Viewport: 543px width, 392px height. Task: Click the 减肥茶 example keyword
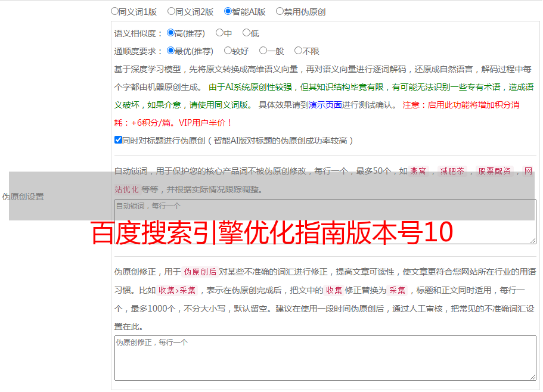coord(452,171)
